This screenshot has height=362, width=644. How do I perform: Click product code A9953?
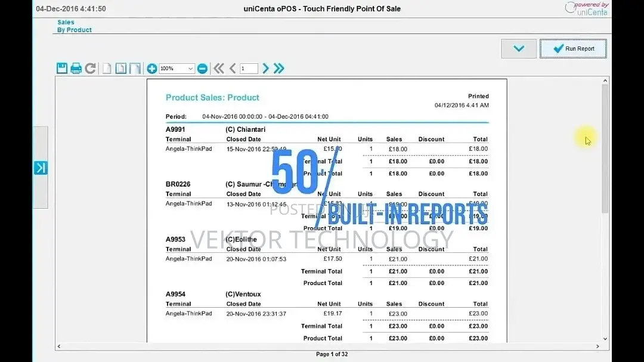tap(175, 239)
